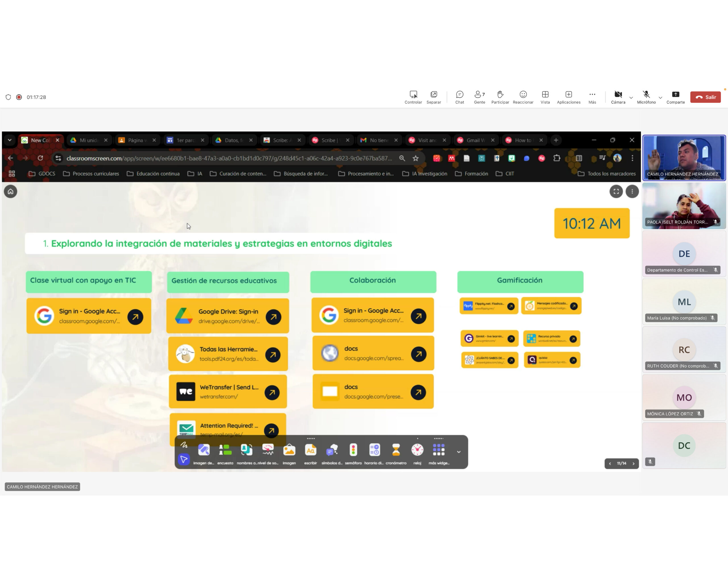Turn on the Cámara

pyautogui.click(x=618, y=97)
